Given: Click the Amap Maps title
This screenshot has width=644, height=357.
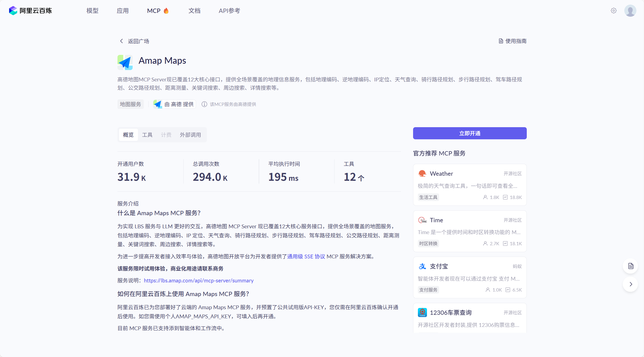Looking at the screenshot, I should [162, 61].
